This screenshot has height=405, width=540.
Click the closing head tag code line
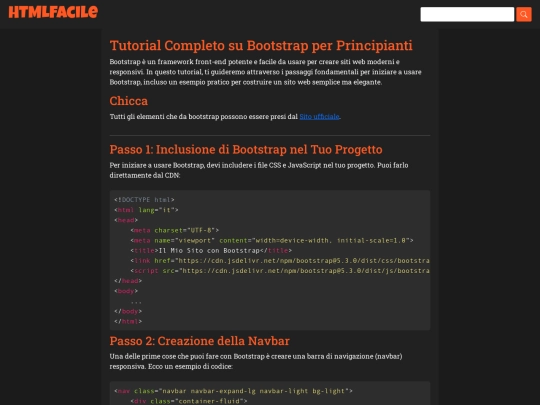128,281
